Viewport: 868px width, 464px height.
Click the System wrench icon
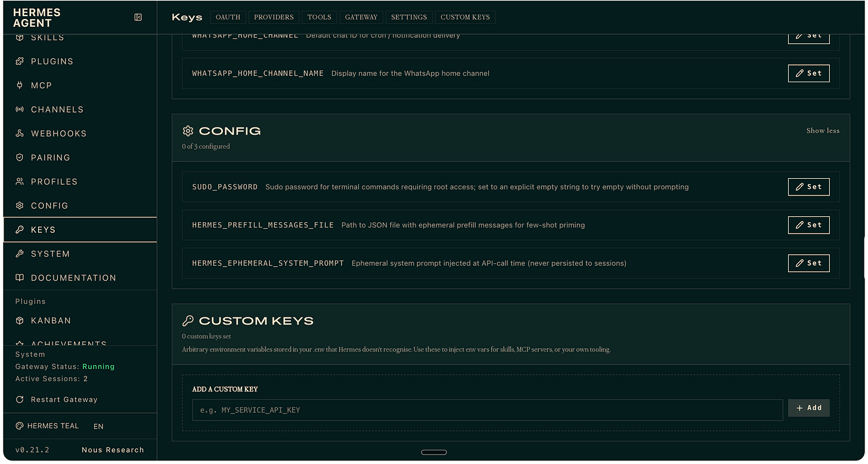point(20,254)
